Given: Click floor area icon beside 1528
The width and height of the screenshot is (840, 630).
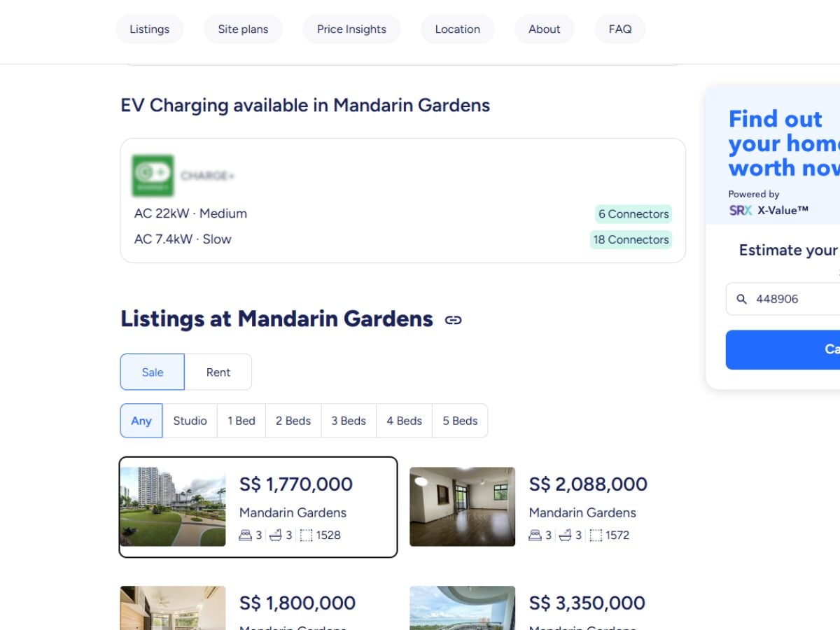Looking at the screenshot, I should click(306, 535).
